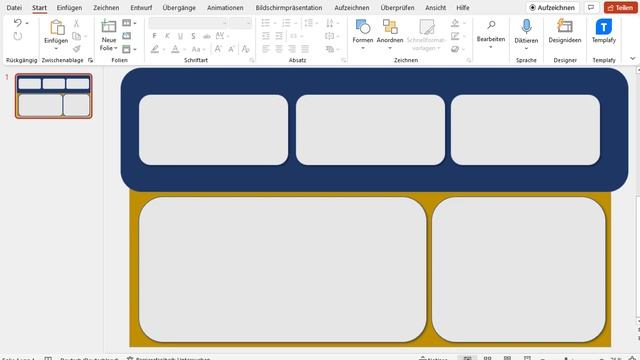Open the Bildschirmpräsentation tab
Viewport: 640px width, 360px height.
(289, 8)
